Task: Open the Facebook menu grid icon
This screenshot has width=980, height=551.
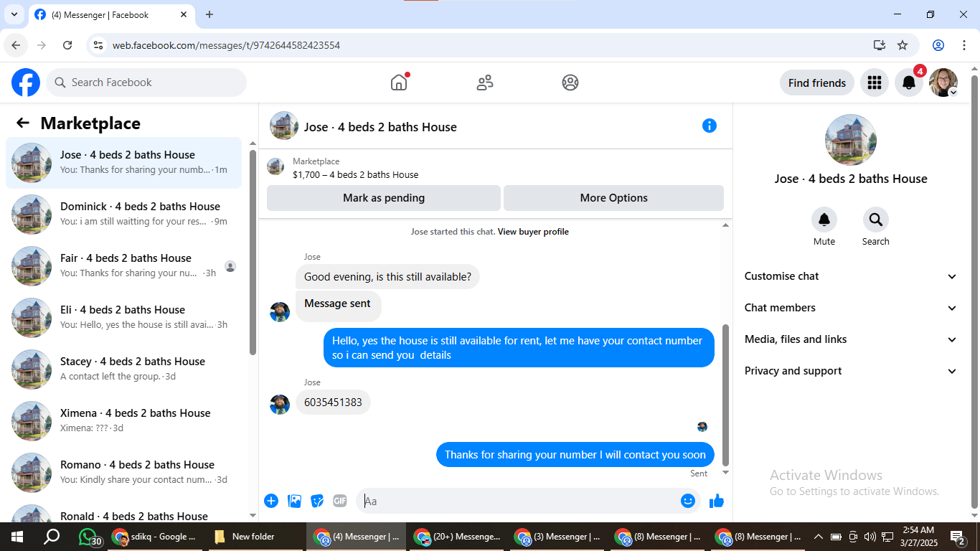Action: (874, 83)
